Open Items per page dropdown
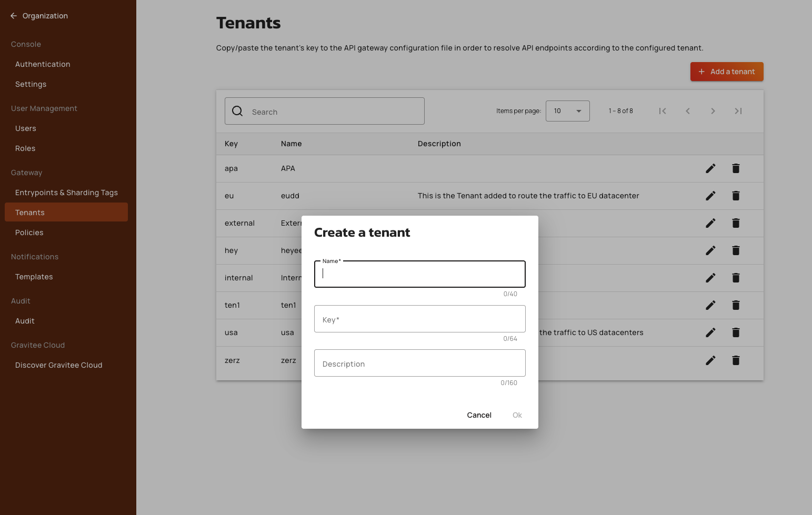Image resolution: width=812 pixels, height=515 pixels. pos(567,111)
